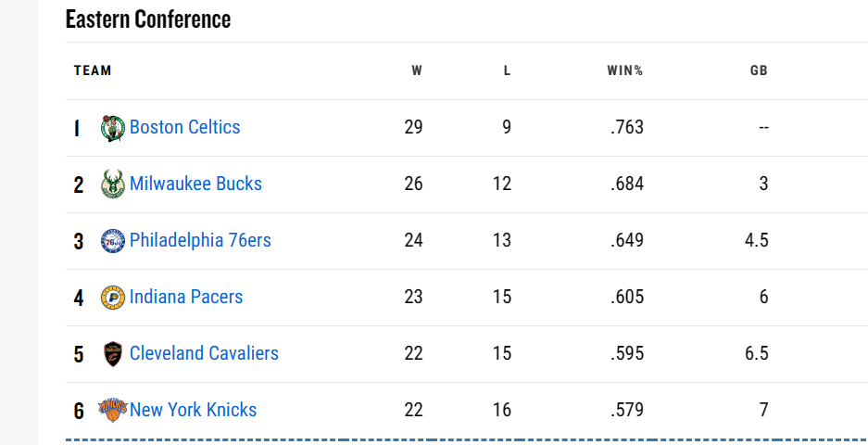Open the Boston Celtics team link

[185, 127]
